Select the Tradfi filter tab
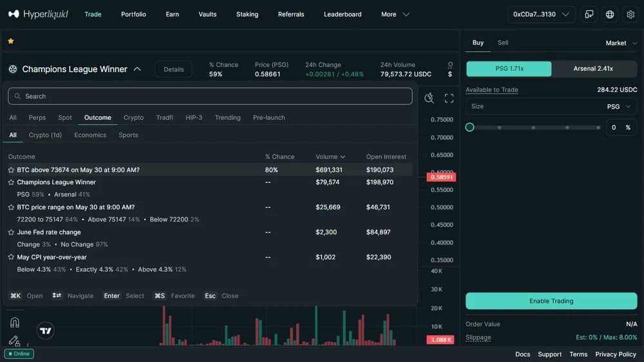This screenshot has width=644, height=362. pyautogui.click(x=165, y=117)
